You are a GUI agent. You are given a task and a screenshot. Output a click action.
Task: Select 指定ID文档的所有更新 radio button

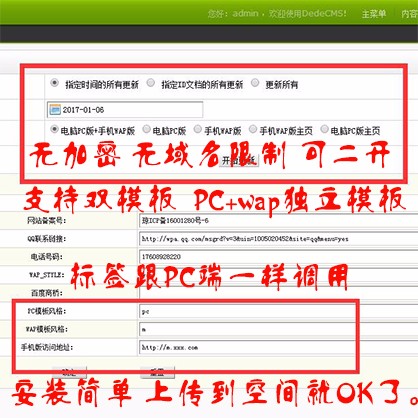click(x=151, y=82)
